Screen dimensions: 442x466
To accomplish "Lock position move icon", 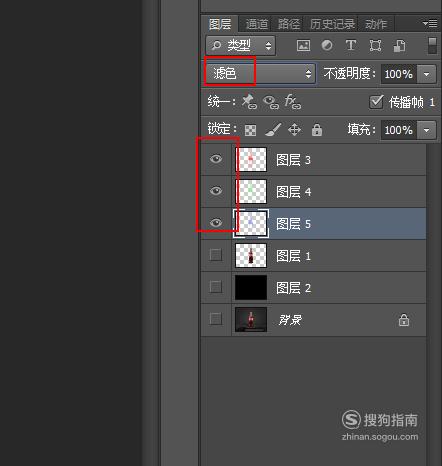I will tap(294, 130).
